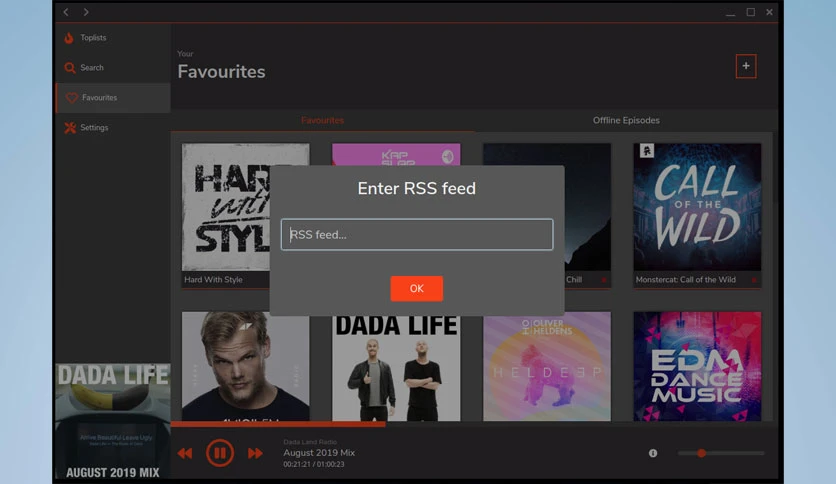The height and width of the screenshot is (484, 836).
Task: Switch to the Favourites tab
Action: pyautogui.click(x=323, y=120)
